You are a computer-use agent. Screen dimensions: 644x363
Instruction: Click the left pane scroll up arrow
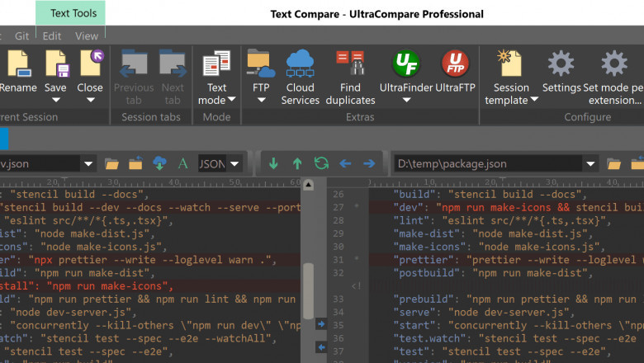(x=309, y=185)
